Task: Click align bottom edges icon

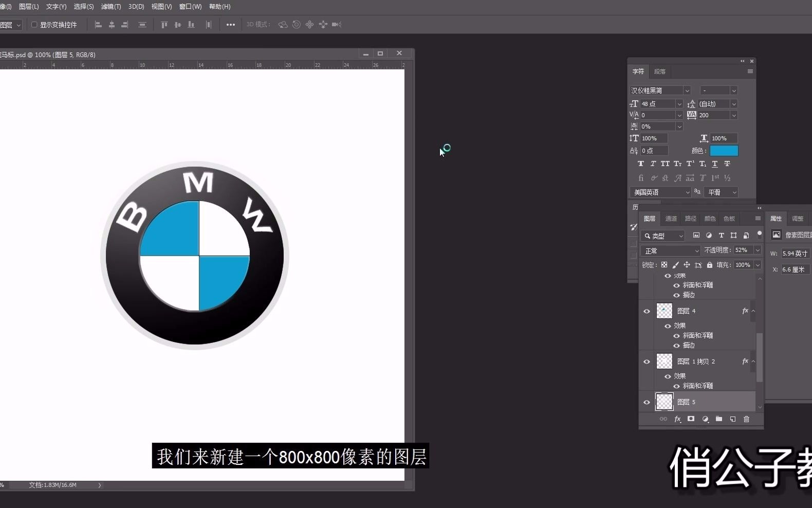Action: [191, 25]
